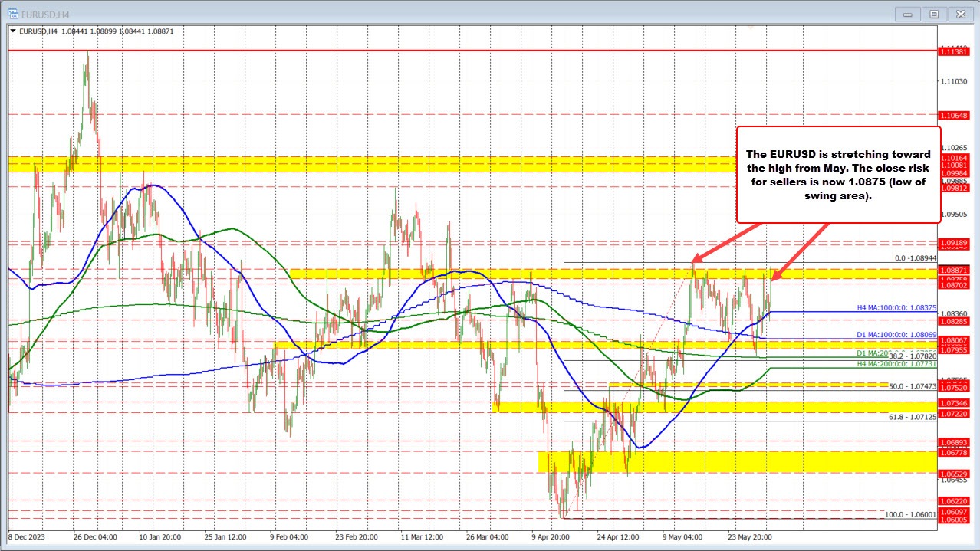
Task: Click the 1.09812 red price label
Action: pos(954,189)
